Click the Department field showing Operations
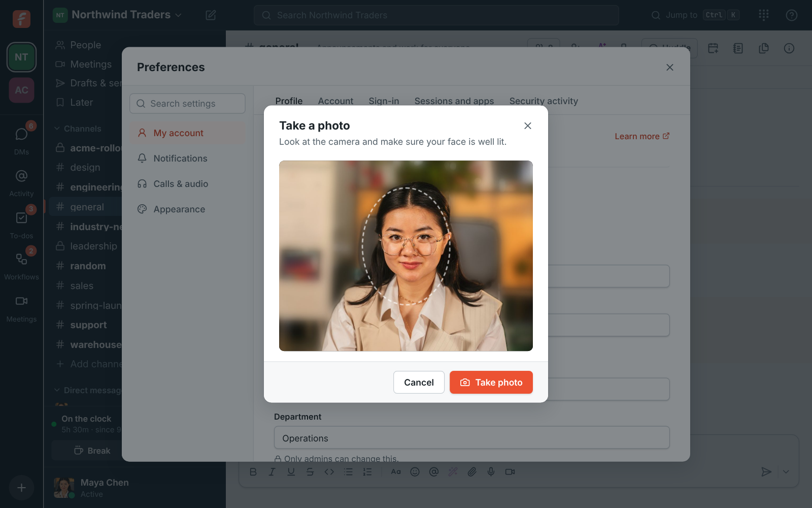 (472, 438)
